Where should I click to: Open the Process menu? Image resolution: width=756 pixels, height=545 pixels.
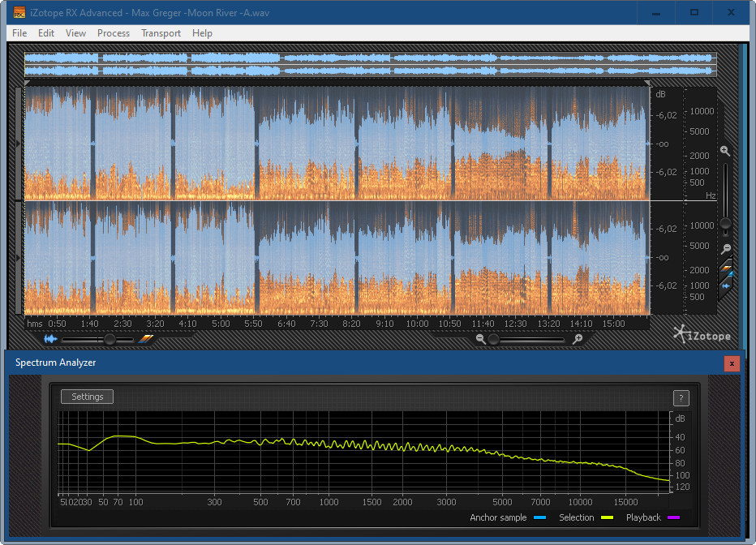click(114, 33)
